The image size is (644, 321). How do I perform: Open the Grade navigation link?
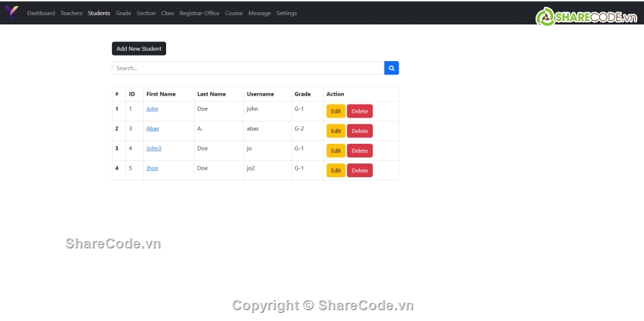tap(123, 13)
